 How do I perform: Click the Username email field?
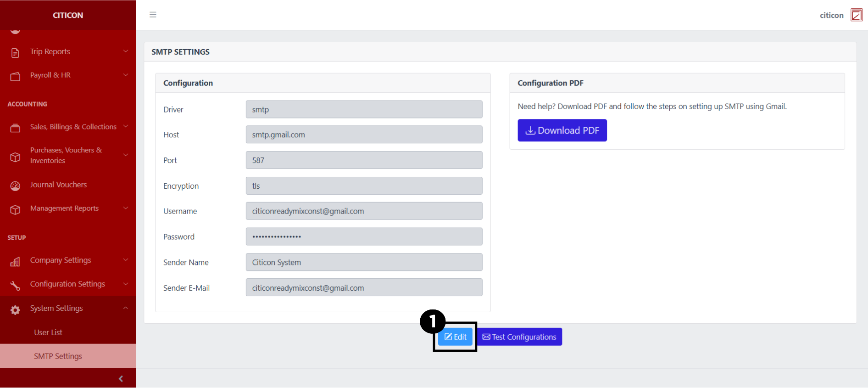(x=364, y=211)
